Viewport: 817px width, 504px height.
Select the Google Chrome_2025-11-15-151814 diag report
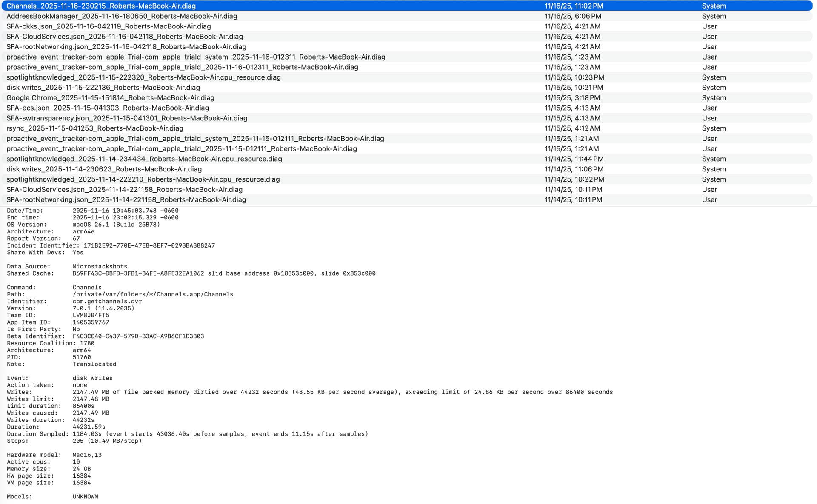tap(110, 98)
